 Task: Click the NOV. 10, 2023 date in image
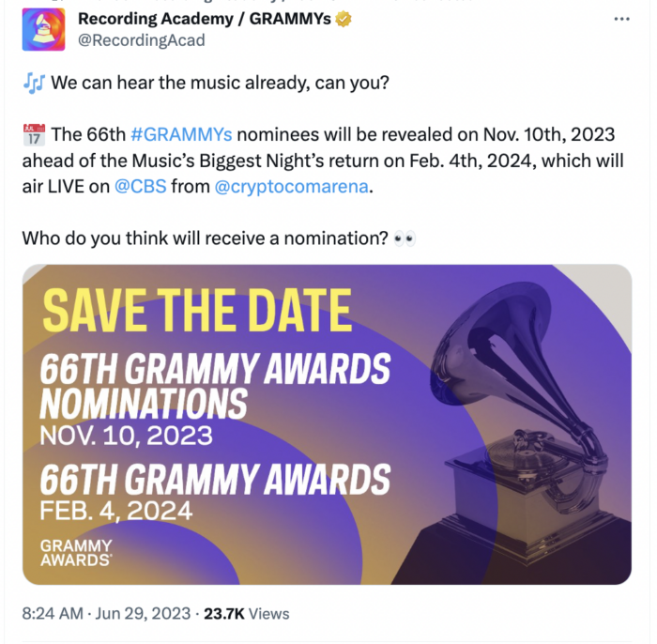[125, 436]
